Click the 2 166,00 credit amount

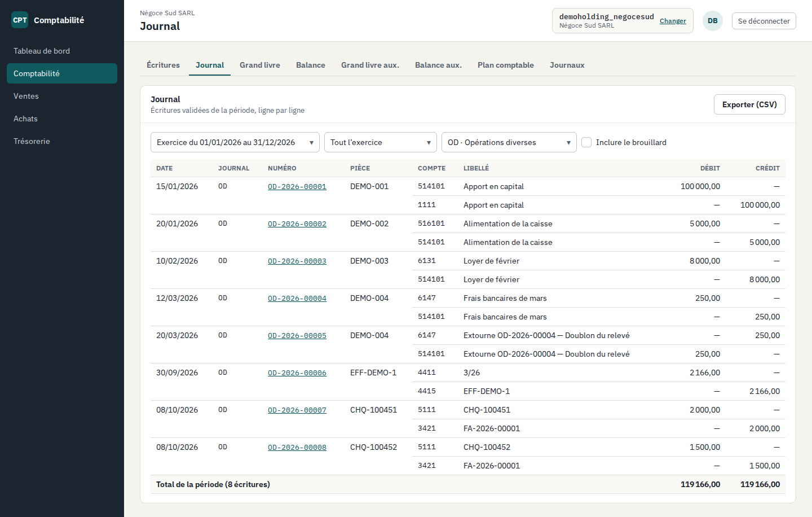point(765,391)
